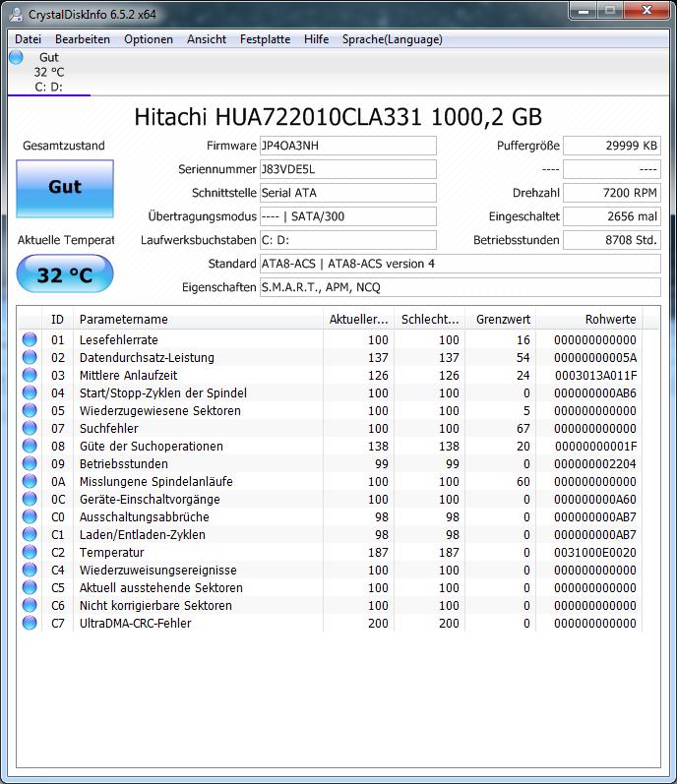677x784 pixels.
Task: Click the Standard field ATA8-ACS
Action: pyautogui.click(x=460, y=264)
